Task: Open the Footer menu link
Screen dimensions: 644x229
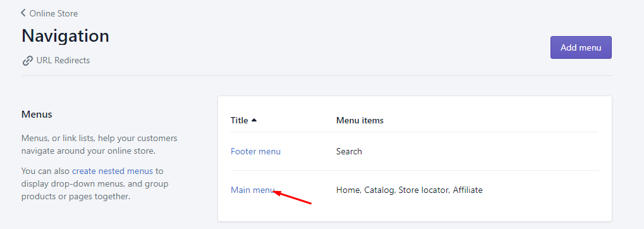Action: (x=255, y=151)
